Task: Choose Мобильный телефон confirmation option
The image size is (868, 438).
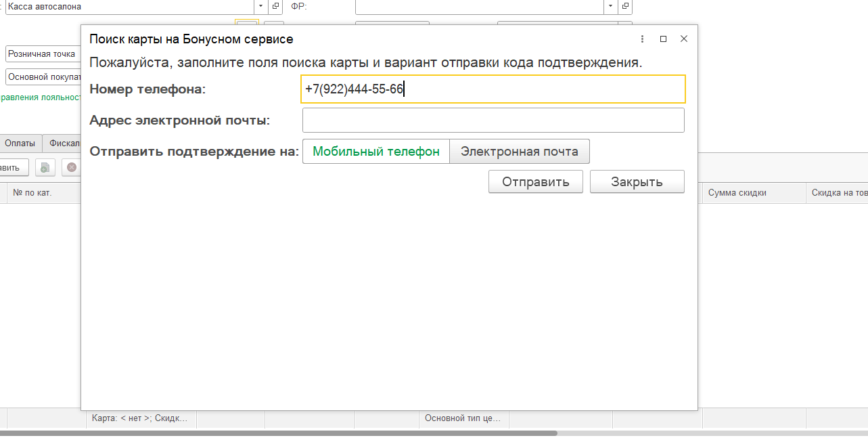Action: (x=376, y=152)
